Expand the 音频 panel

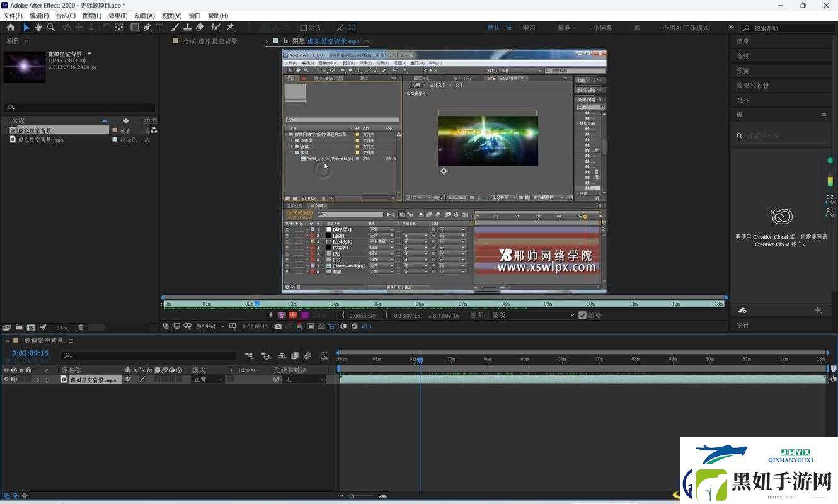(x=743, y=56)
